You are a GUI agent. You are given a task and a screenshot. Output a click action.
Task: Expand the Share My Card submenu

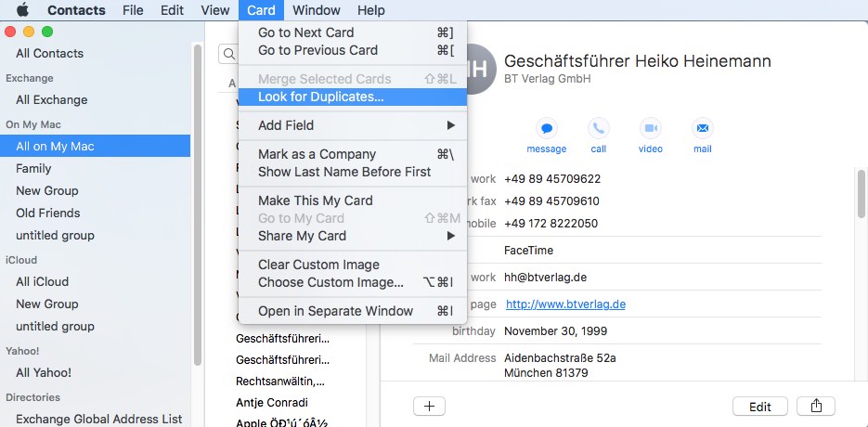(353, 236)
